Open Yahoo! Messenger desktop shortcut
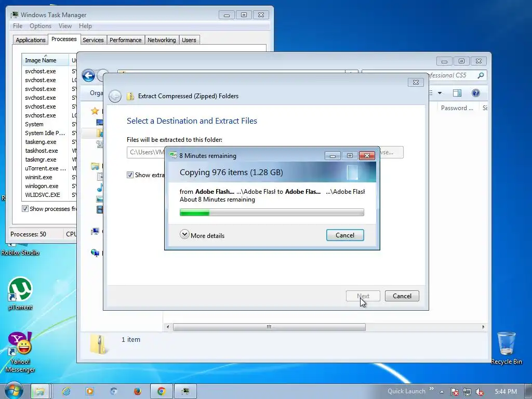This screenshot has width=532, height=399. [20, 352]
